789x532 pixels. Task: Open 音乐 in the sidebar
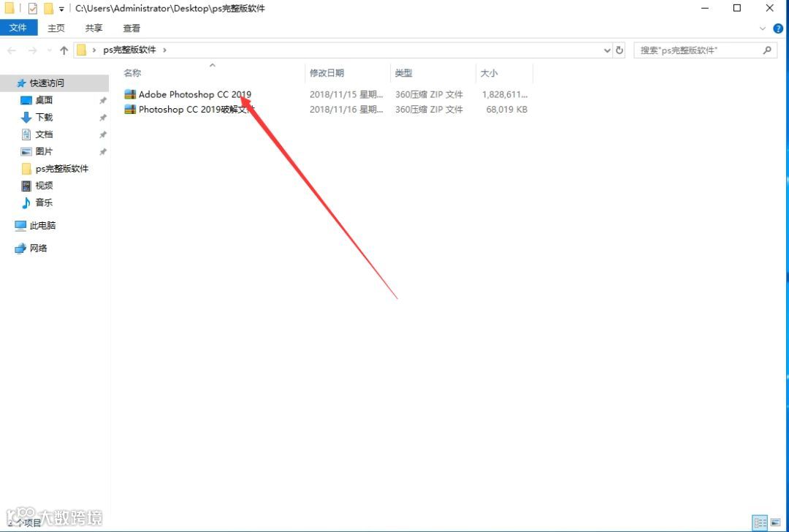(x=44, y=203)
